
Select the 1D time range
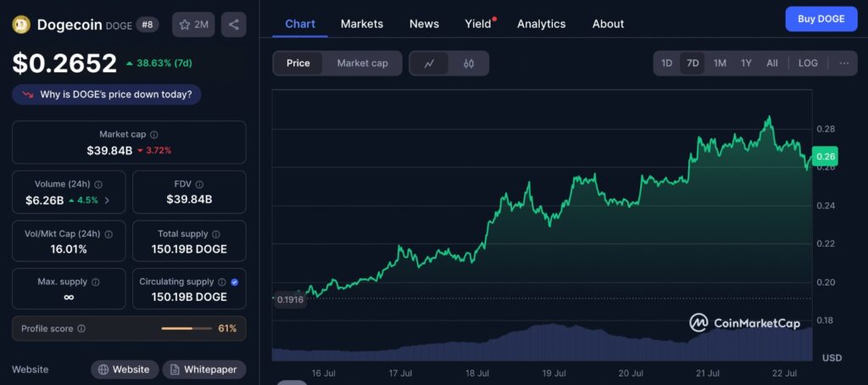coord(667,63)
